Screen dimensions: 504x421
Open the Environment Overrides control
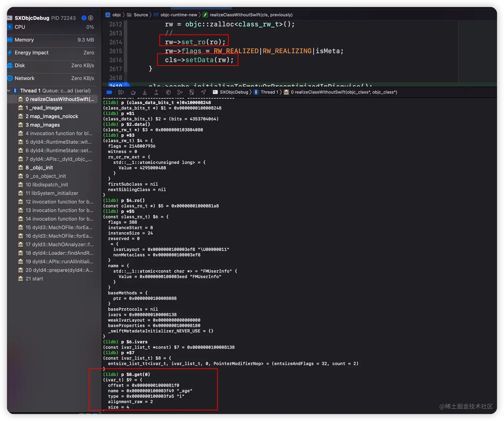[192, 92]
